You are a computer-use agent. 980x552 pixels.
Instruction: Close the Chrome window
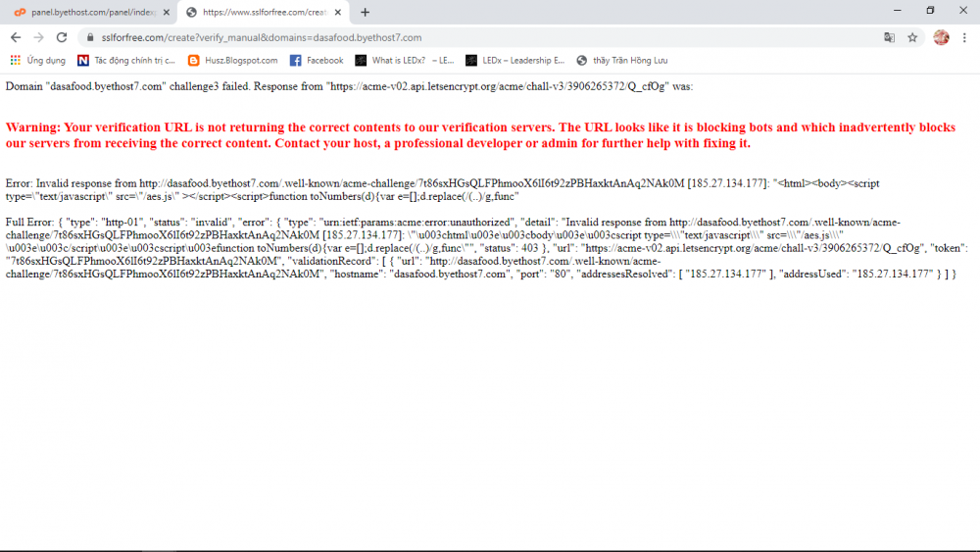[963, 10]
